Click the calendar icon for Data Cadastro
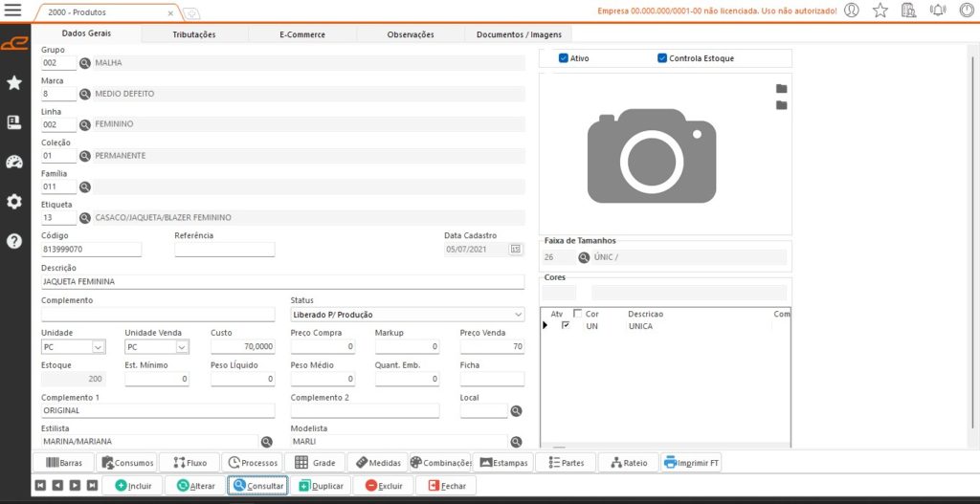Screen dimensions: 980x504 [516, 249]
